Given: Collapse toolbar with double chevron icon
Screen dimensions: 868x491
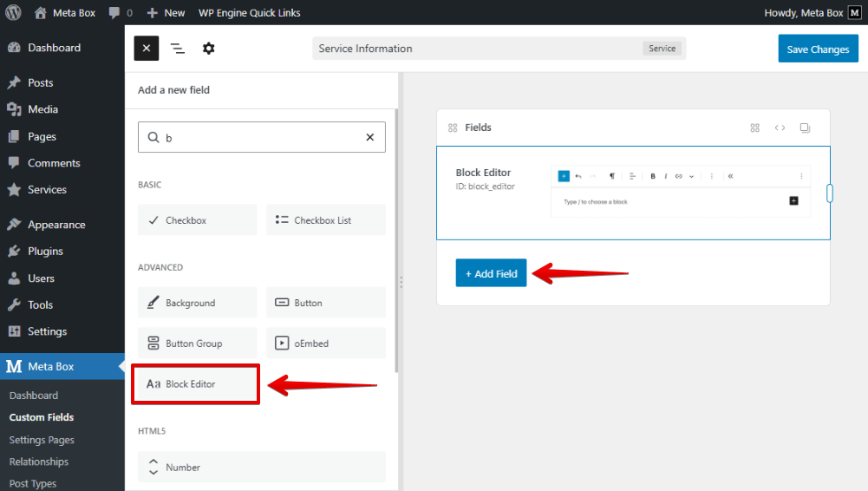Looking at the screenshot, I should (x=730, y=176).
